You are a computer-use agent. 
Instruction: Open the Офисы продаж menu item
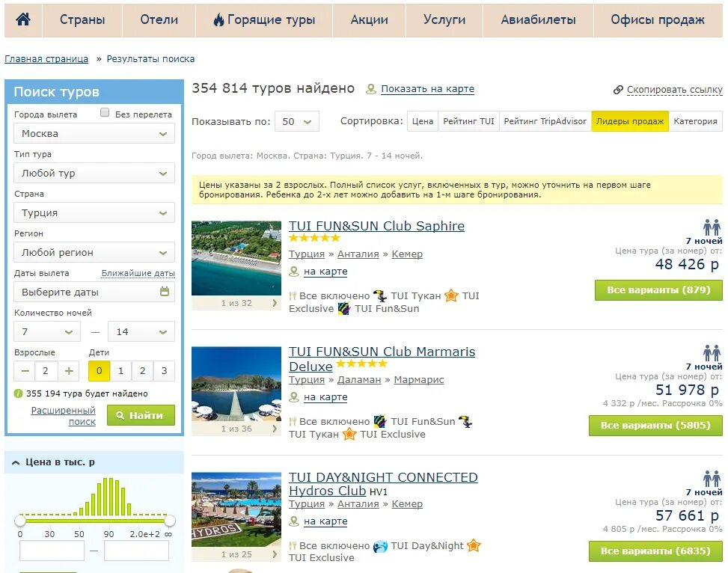tap(658, 19)
